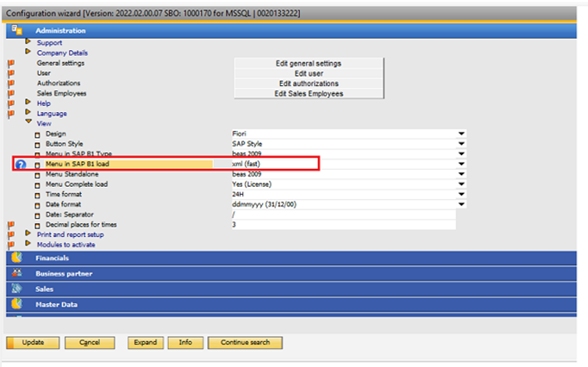
Task: Open the Design dropdown showing Fiori
Action: point(461,134)
